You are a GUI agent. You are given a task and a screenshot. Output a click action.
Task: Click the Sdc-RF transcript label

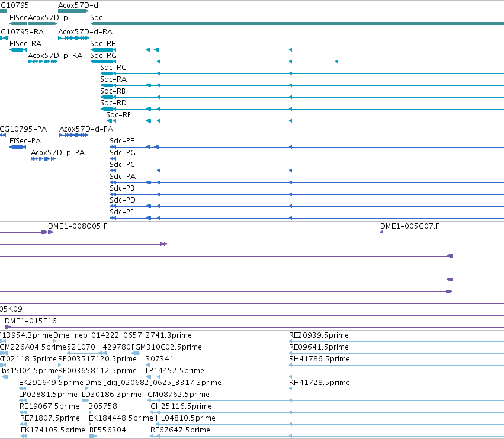point(118,115)
